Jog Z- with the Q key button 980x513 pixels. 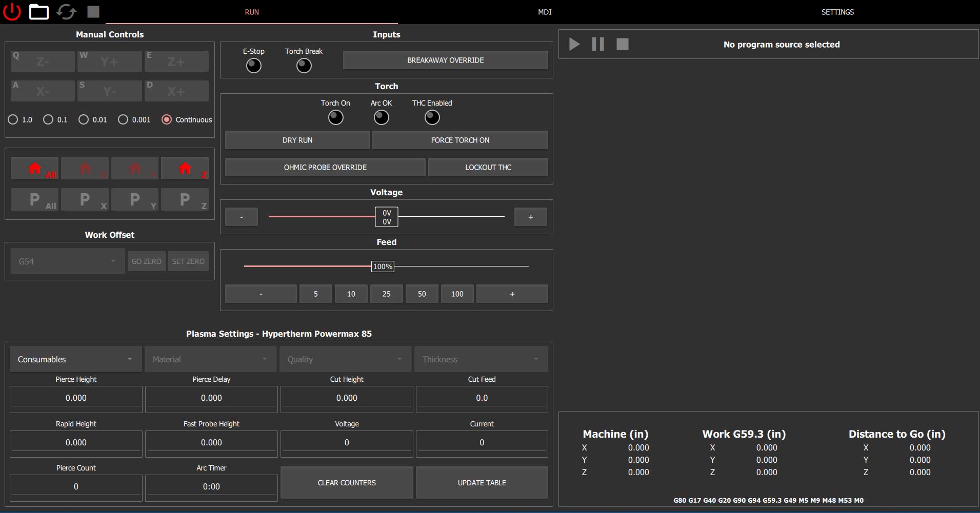pos(43,61)
